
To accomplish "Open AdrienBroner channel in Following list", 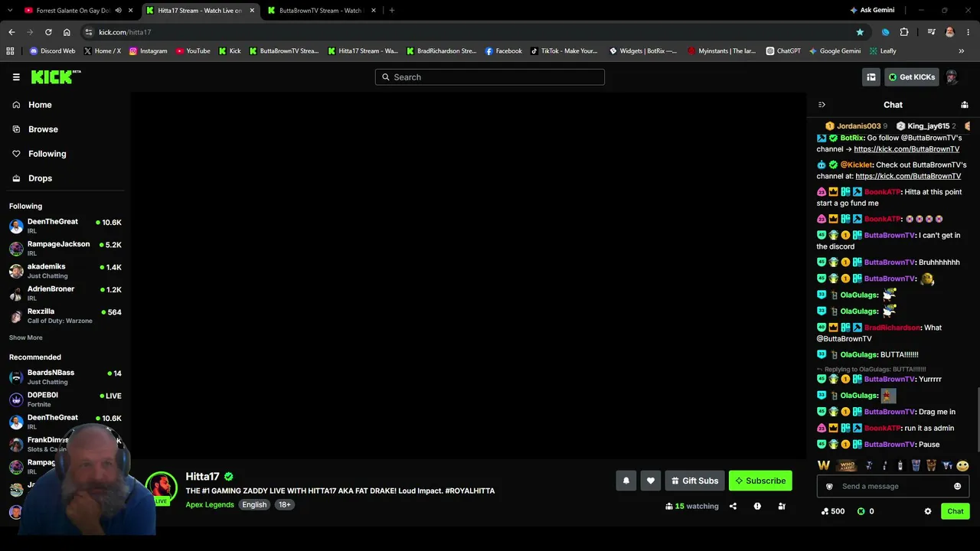I will click(x=65, y=293).
